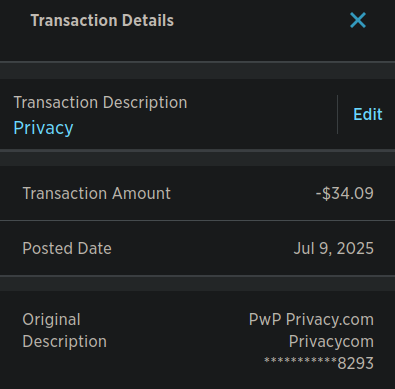Select the empty area beneath the heading
The image size is (395, 389).
[x=197, y=47]
